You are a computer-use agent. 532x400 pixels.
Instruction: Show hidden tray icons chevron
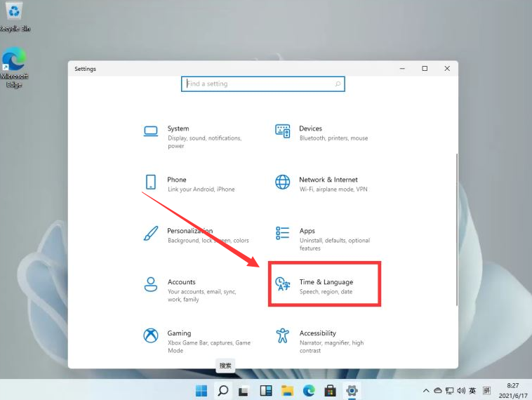(x=426, y=391)
